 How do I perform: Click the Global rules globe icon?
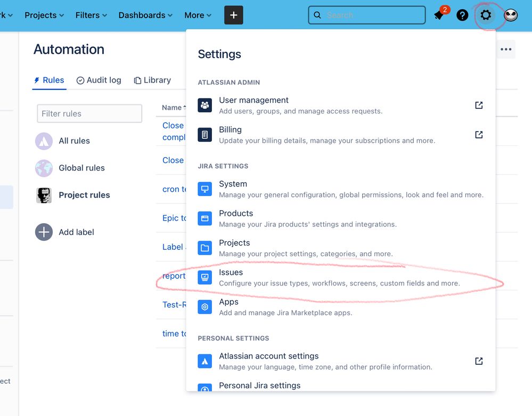(x=44, y=168)
